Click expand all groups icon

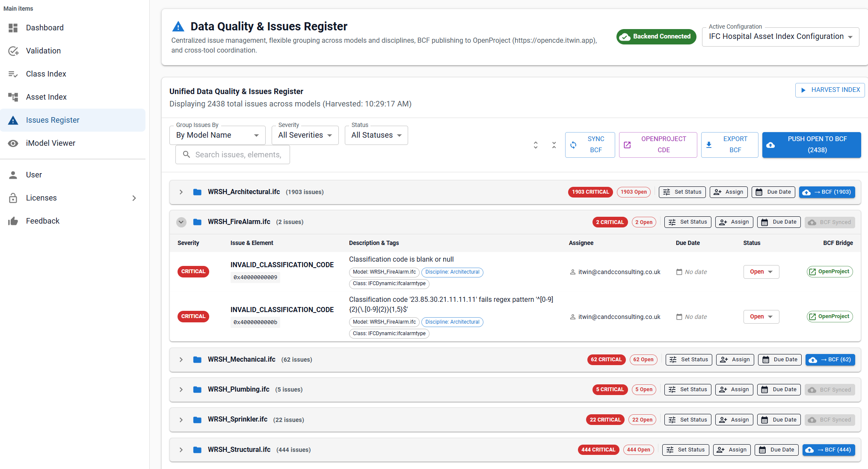pos(536,145)
